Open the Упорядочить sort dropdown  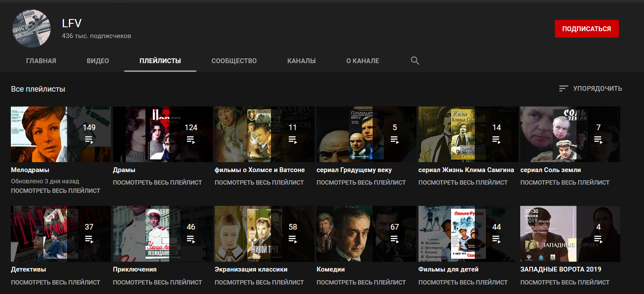tap(590, 89)
